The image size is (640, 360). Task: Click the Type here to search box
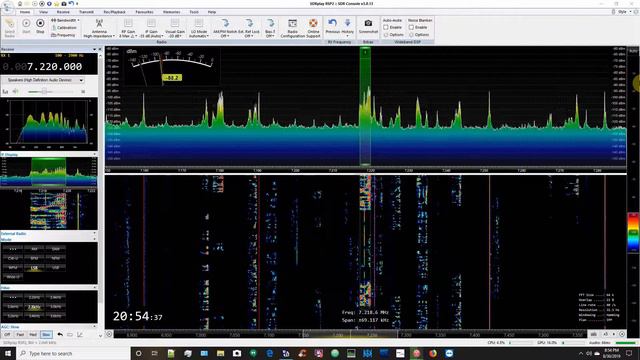[73, 353]
